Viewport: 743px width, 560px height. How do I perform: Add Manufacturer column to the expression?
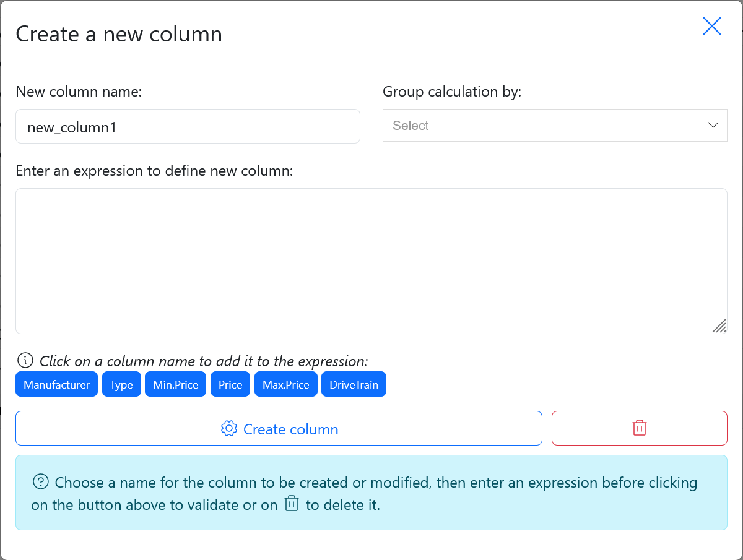56,384
